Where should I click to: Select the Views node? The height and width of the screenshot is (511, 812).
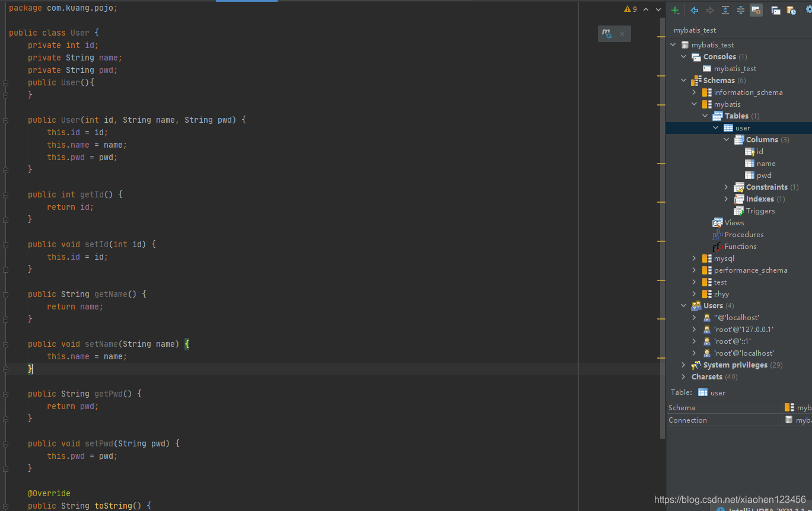point(734,223)
